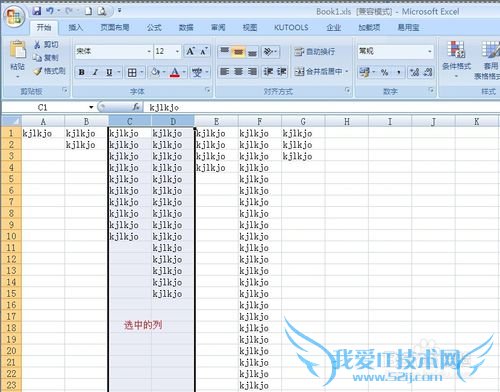Apply accounting number format
This screenshot has width=500, height=392.
pos(365,72)
